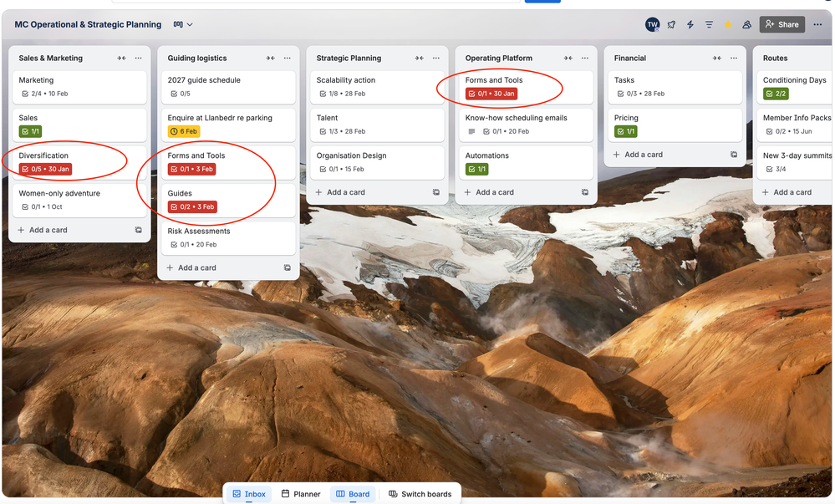The image size is (835, 504).
Task: Create from template in Financial list
Action: click(x=734, y=155)
